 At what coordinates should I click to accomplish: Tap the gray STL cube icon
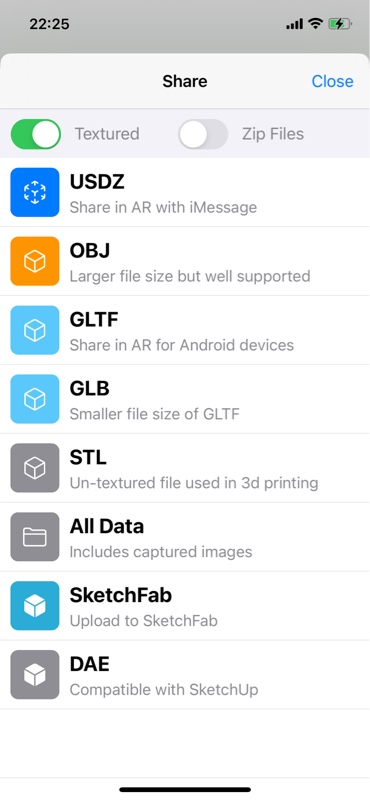click(x=35, y=468)
